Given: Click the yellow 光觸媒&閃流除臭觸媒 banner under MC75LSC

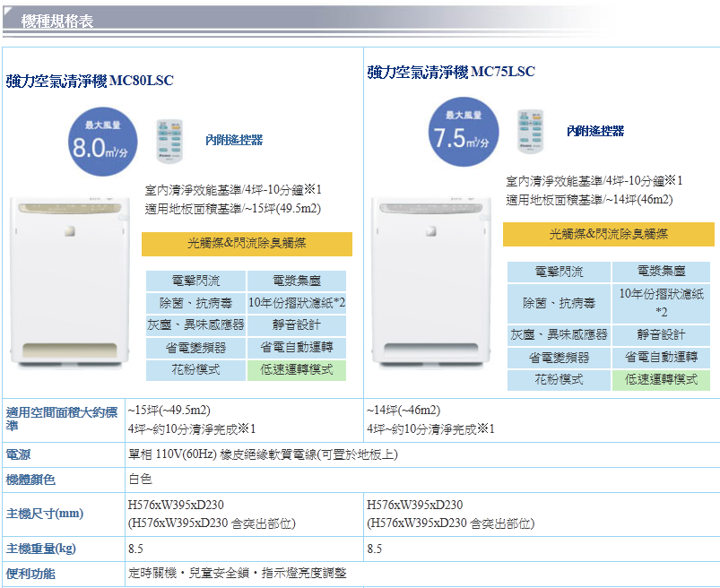Looking at the screenshot, I should click(x=608, y=234).
